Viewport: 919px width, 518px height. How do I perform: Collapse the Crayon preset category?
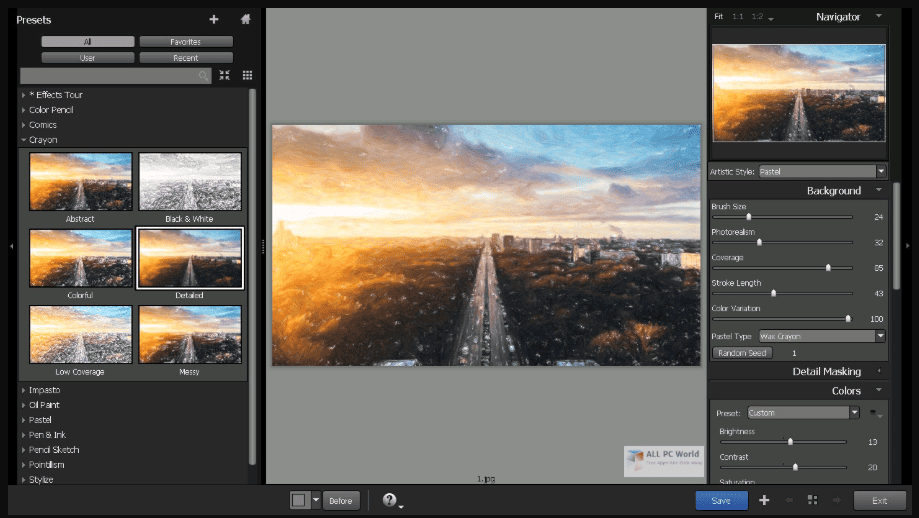pyautogui.click(x=23, y=140)
